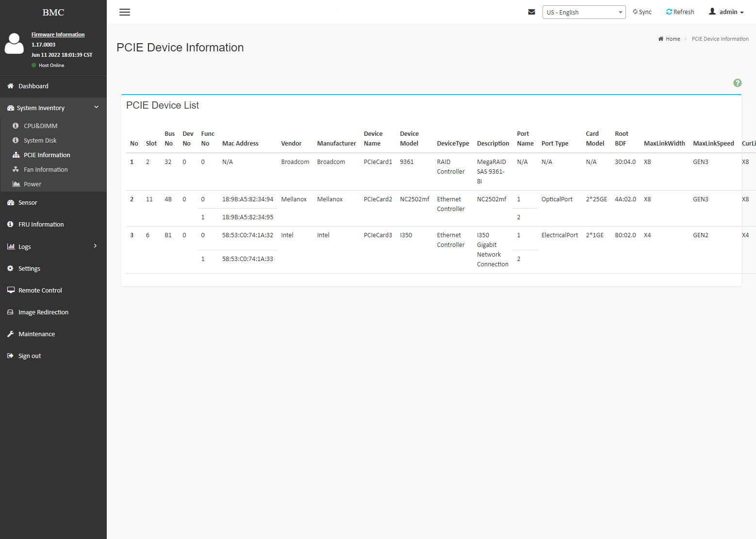756x539 pixels.
Task: Click the Sensor gauge icon
Action: click(10, 202)
